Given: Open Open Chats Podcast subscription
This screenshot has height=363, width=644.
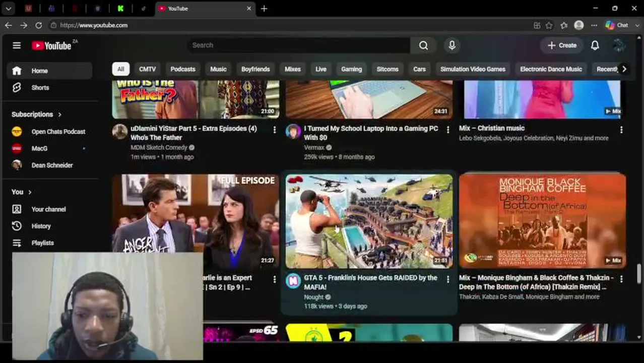Looking at the screenshot, I should point(49,132).
